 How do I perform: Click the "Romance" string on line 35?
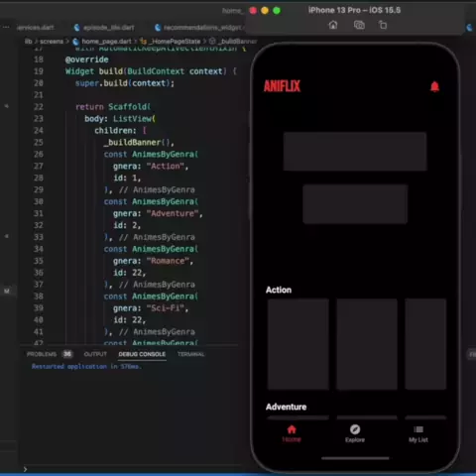pos(168,261)
